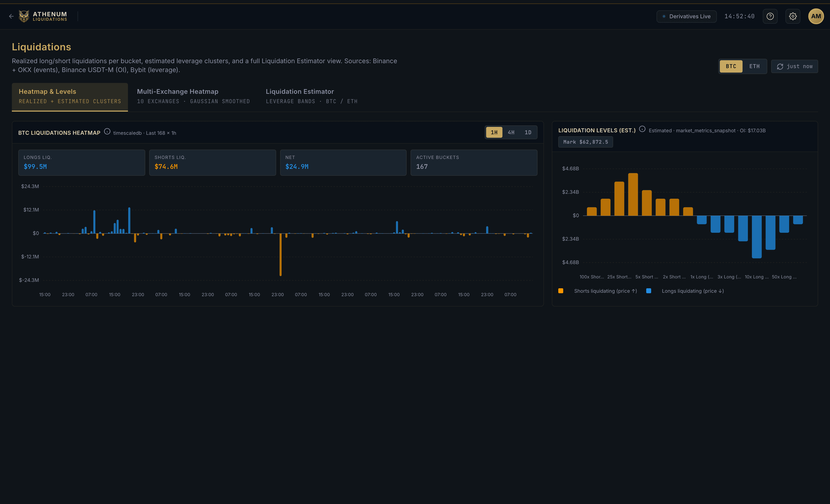Screen dimensions: 830x504
Task: Click the refresh icon beside just now
Action: 780,67
